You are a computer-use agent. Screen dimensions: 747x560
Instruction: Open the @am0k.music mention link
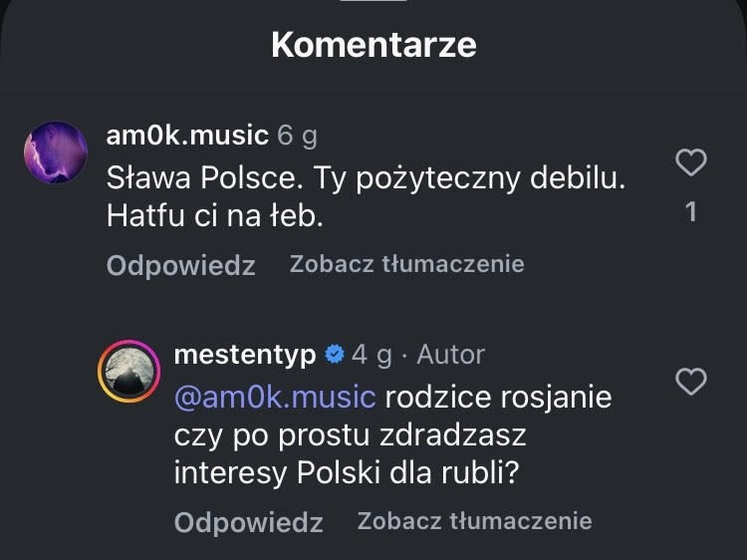(275, 397)
